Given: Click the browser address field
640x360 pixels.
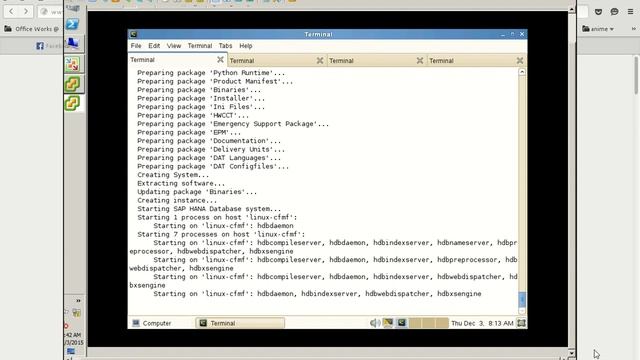Looking at the screenshot, I should (50, 12).
